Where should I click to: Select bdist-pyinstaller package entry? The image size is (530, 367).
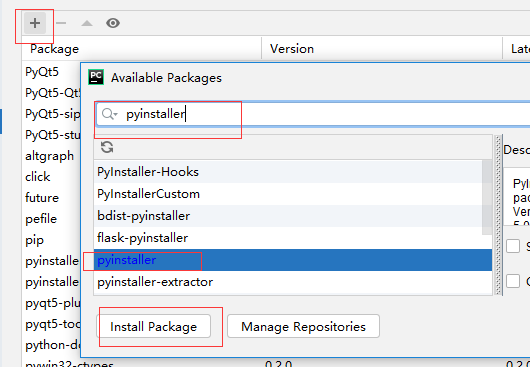288,216
